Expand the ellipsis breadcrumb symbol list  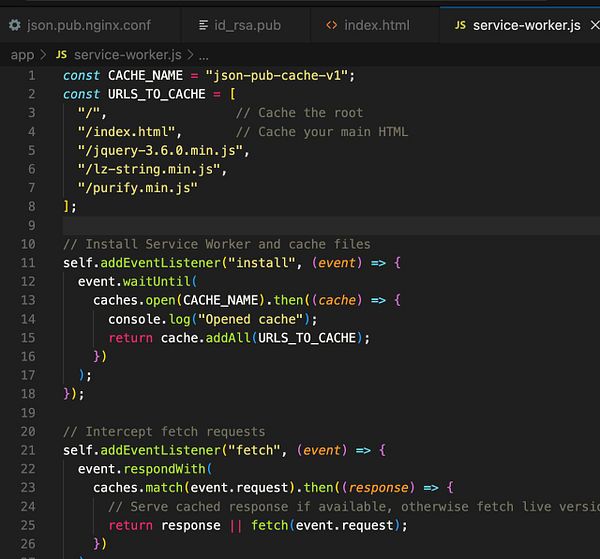coord(204,55)
